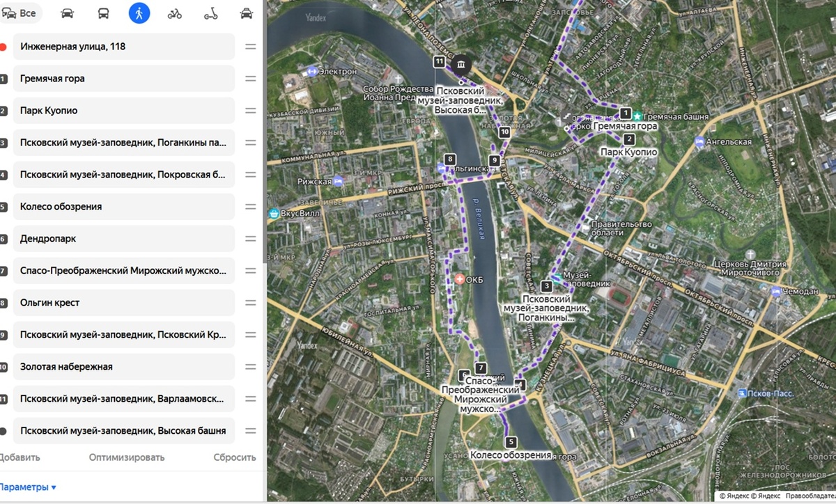This screenshot has width=836, height=504.
Task: Click start point field Инженерная улица, 118
Action: click(124, 47)
